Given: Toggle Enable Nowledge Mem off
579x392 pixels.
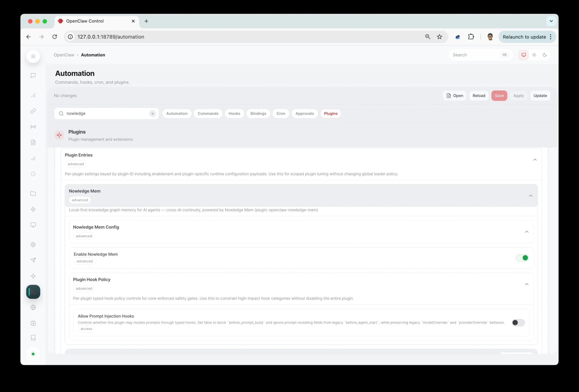Looking at the screenshot, I should [522, 257].
